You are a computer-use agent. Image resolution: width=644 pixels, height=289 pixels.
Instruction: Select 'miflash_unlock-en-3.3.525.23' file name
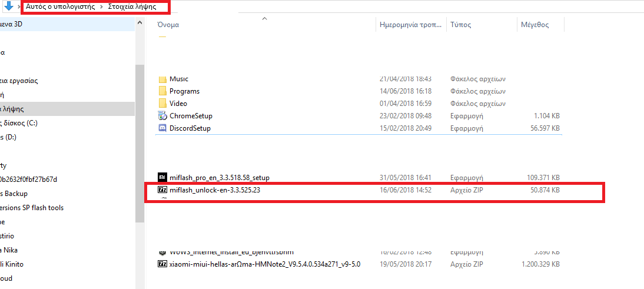[x=215, y=190]
